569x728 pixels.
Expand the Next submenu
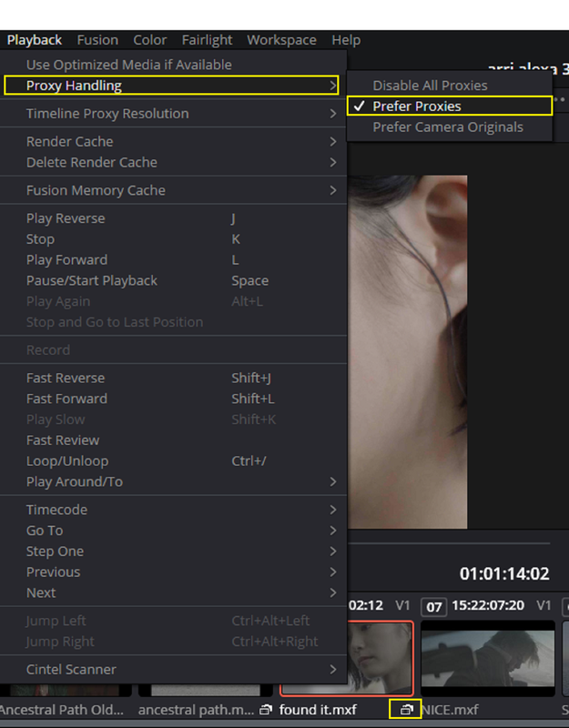point(173,592)
